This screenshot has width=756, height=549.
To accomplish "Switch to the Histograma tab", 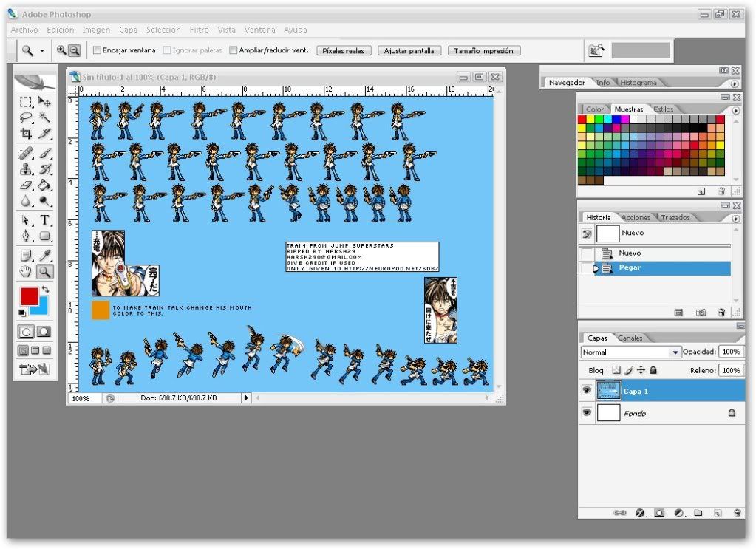I will point(638,83).
